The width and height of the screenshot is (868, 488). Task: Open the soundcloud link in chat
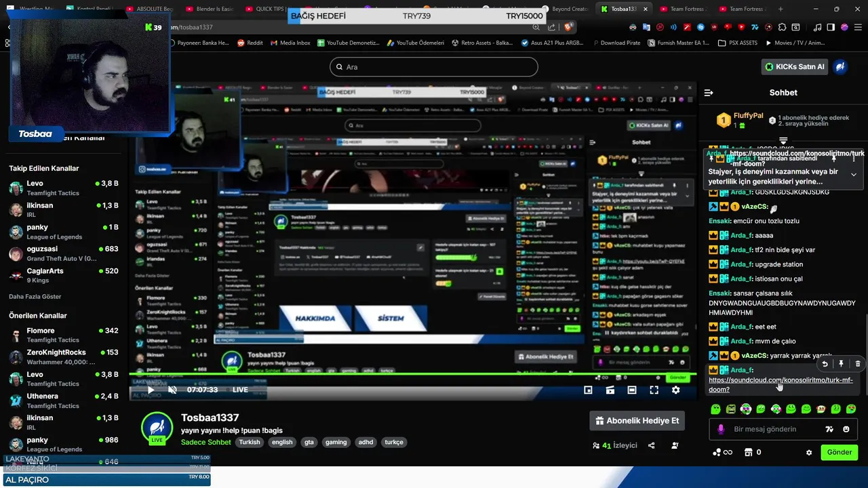(781, 384)
